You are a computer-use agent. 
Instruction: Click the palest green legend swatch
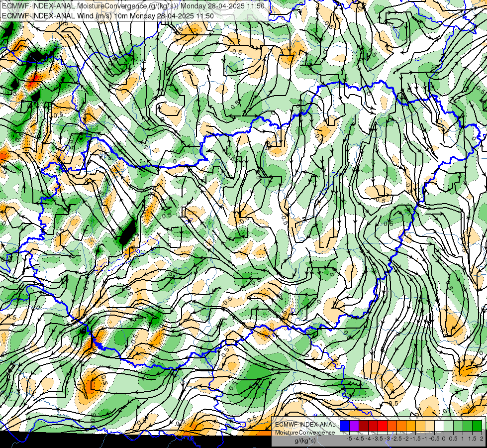click(449, 426)
